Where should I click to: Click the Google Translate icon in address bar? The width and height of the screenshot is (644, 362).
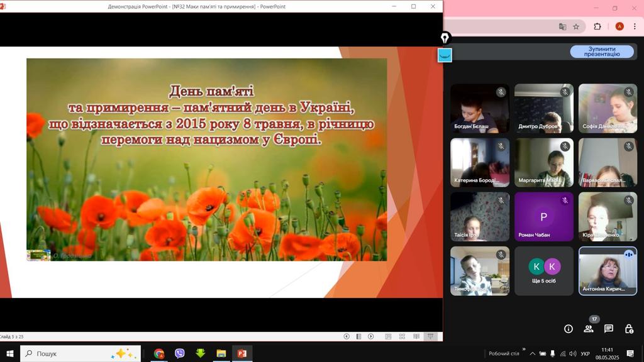(x=562, y=26)
